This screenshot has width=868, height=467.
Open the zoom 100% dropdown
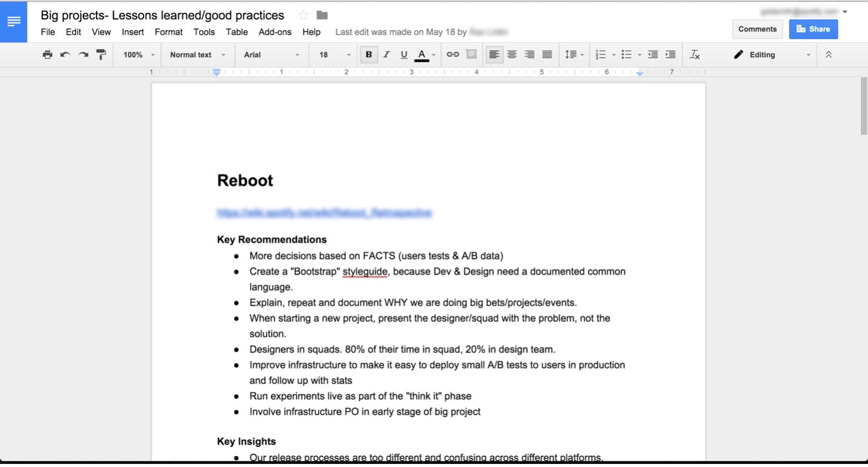tap(139, 55)
